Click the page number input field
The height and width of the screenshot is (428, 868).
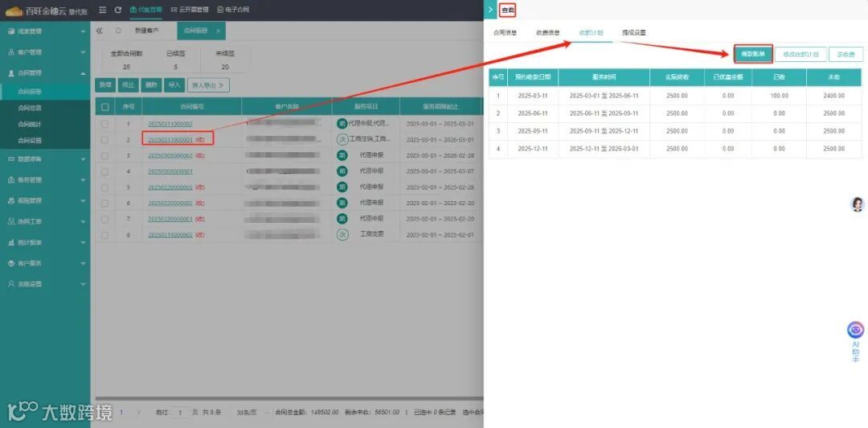179,413
